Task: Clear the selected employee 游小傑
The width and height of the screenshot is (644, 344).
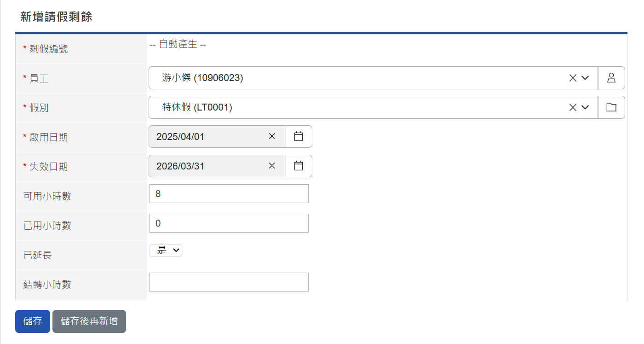Action: (x=573, y=78)
